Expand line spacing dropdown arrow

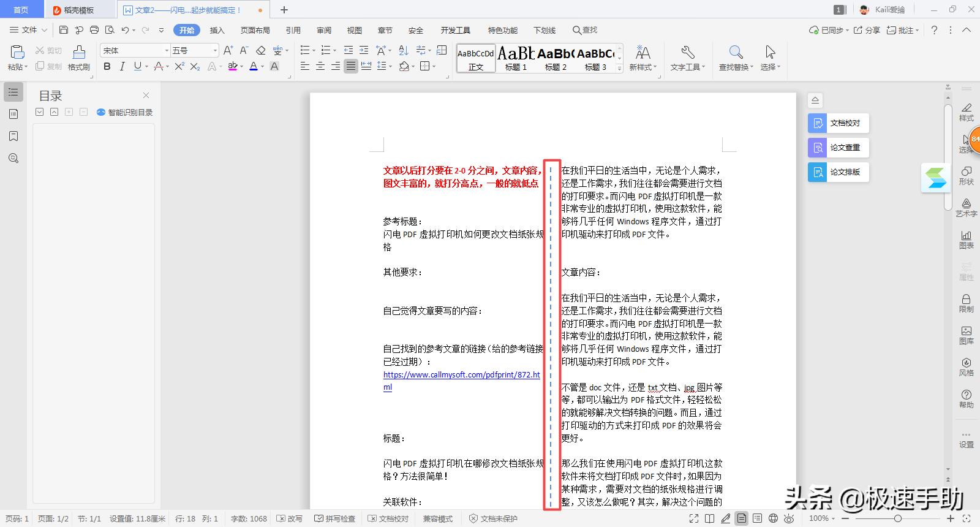[390, 66]
